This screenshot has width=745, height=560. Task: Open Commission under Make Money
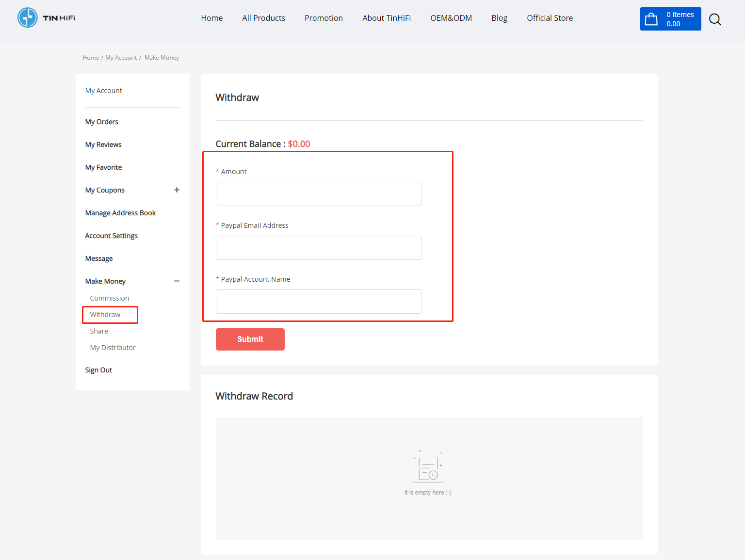110,298
